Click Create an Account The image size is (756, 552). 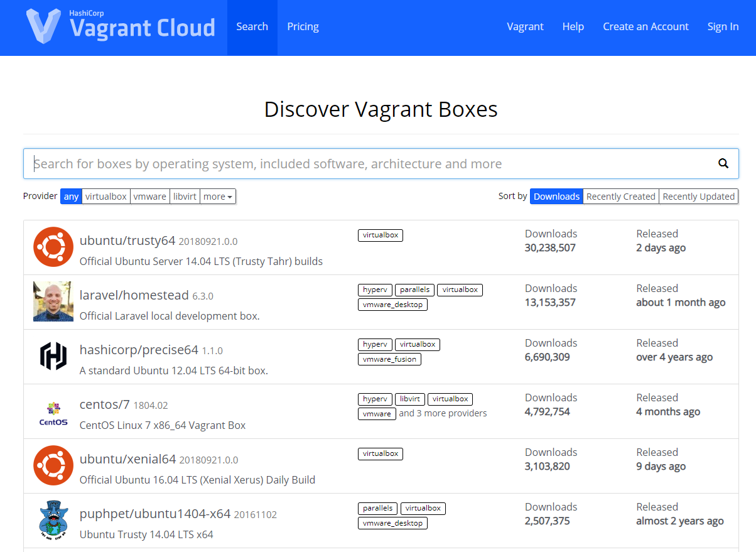pyautogui.click(x=646, y=27)
